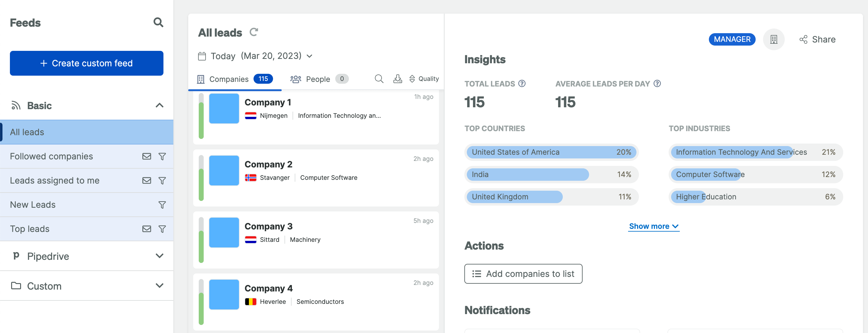This screenshot has width=868, height=333.
Task: Refresh the All leads feed
Action: [254, 32]
